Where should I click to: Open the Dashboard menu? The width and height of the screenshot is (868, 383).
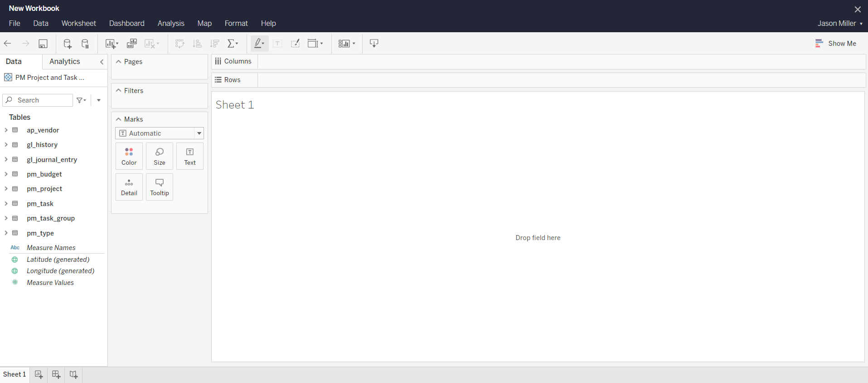click(127, 23)
